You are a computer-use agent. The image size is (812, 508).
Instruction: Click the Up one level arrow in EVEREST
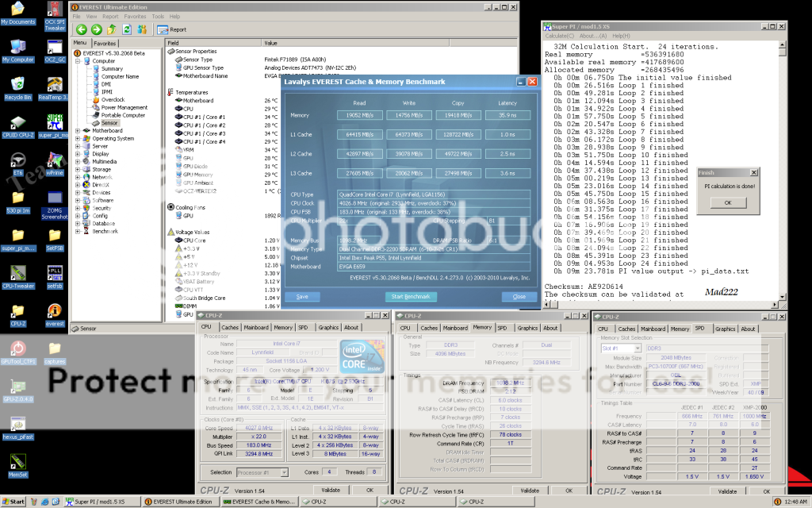pyautogui.click(x=111, y=29)
